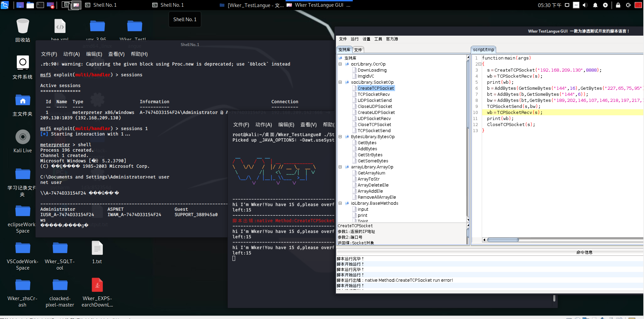Switch to the Wker_TestLangue file manager taskbar button

point(251,5)
